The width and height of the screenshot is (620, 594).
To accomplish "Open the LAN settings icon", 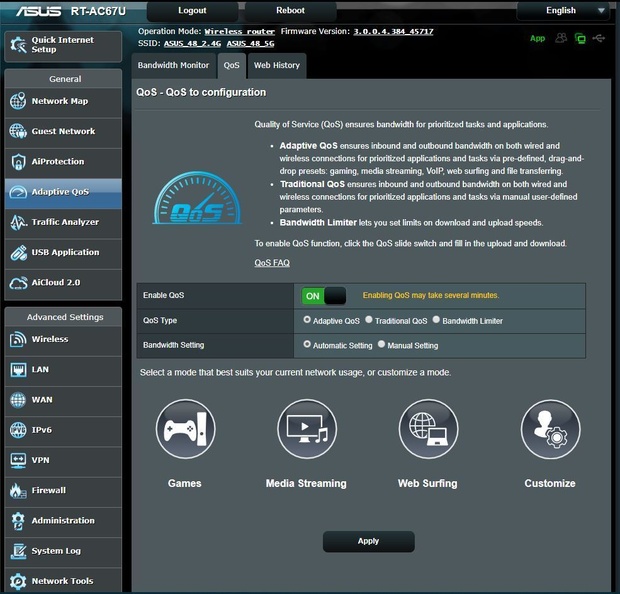I will click(18, 370).
